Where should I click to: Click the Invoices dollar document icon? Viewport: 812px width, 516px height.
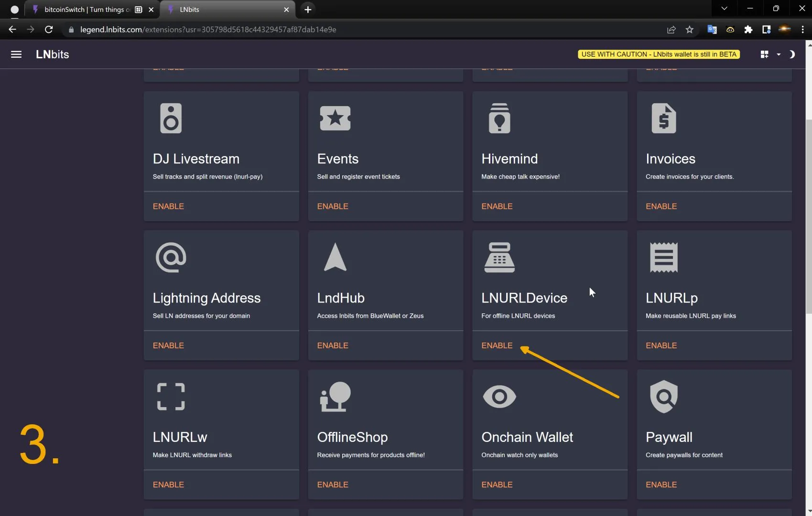pyautogui.click(x=664, y=118)
